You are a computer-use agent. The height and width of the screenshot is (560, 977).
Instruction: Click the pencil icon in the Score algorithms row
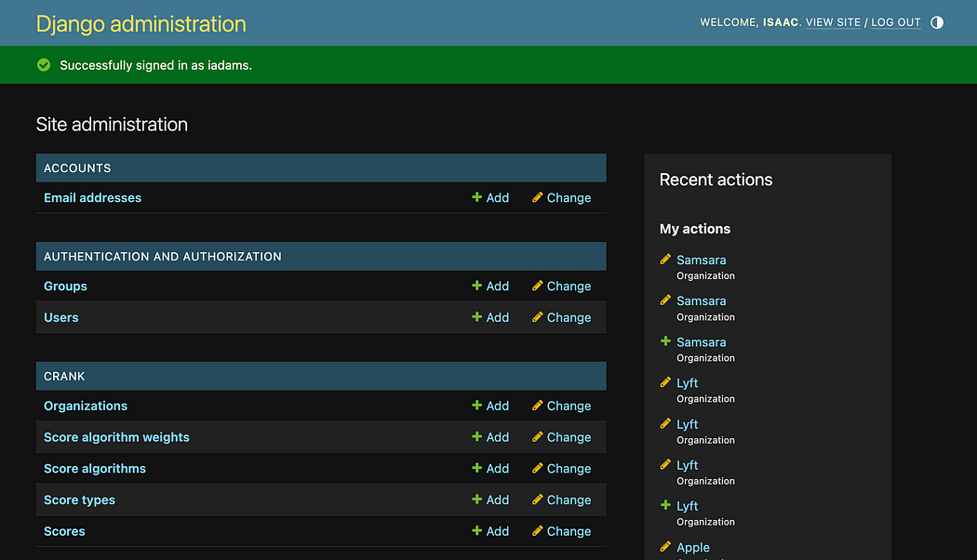click(537, 469)
